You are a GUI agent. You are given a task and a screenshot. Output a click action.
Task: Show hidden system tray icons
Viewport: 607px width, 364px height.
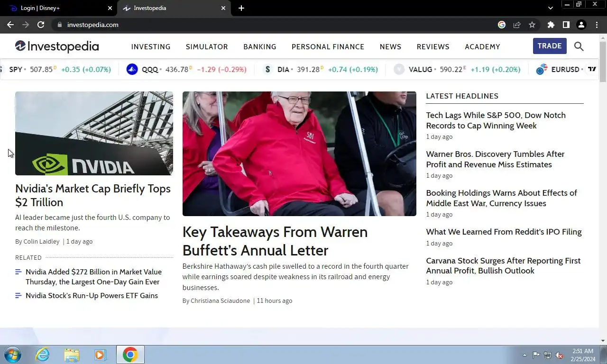pyautogui.click(x=524, y=355)
